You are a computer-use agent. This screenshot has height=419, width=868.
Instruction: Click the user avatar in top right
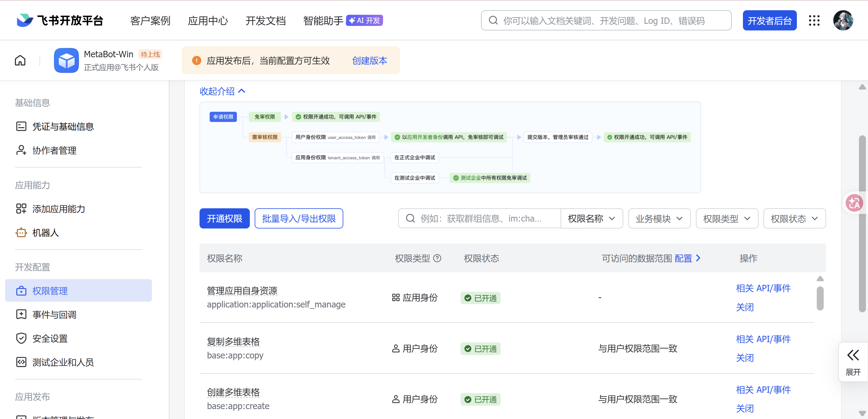click(x=843, y=20)
